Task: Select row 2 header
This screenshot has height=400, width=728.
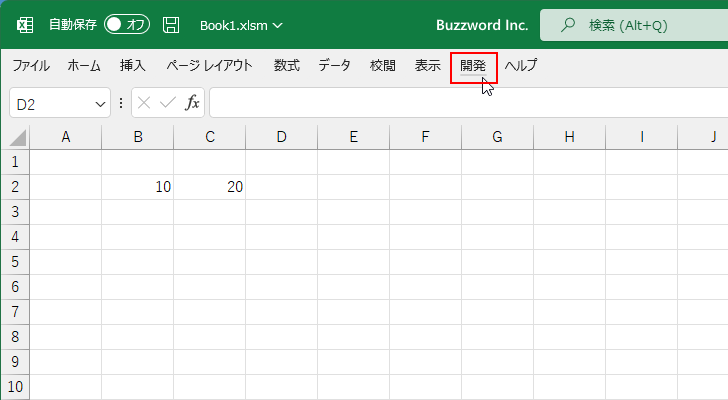Action: [x=15, y=187]
